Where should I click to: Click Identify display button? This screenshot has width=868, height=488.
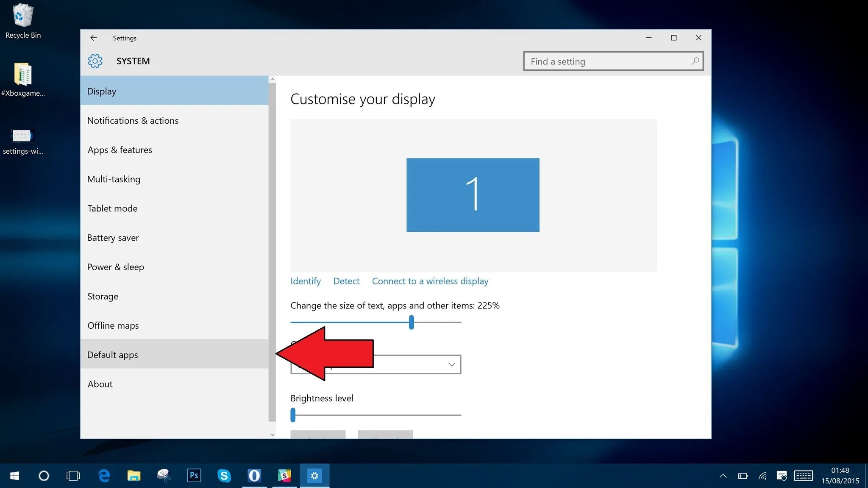point(305,281)
